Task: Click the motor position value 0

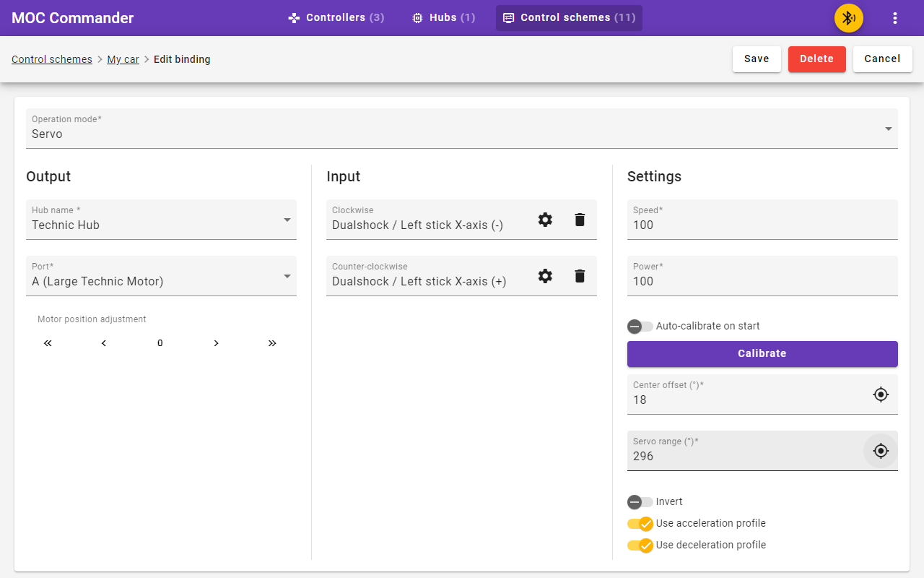Action: click(x=160, y=343)
